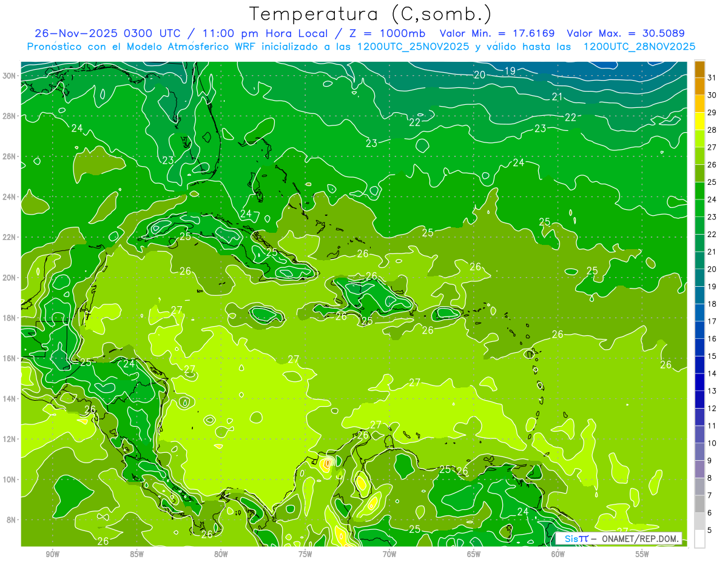Click the 16N latitude axis label

coord(9,358)
